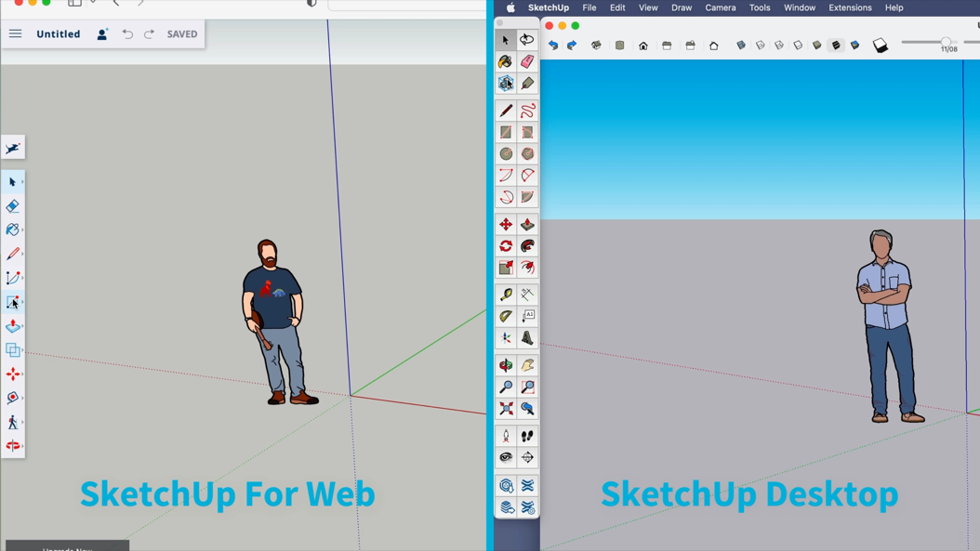Select the Dimensions tool in Desktop toolbar
The image size is (980, 551).
[x=527, y=295]
